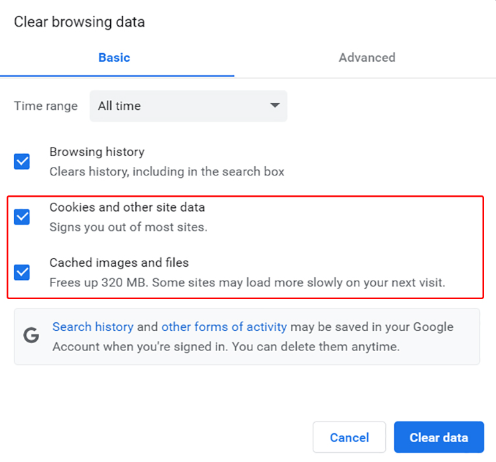Click the Google G logo icon
Image resolution: width=496 pixels, height=462 pixels.
point(31,335)
